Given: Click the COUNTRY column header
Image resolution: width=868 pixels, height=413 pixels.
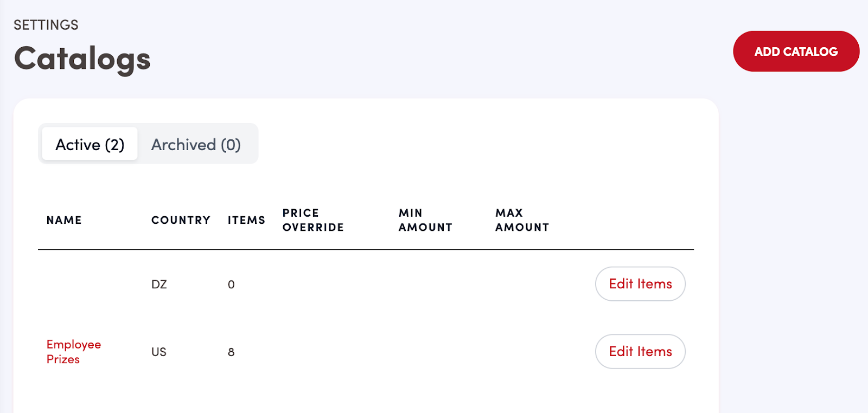Looking at the screenshot, I should coord(181,220).
